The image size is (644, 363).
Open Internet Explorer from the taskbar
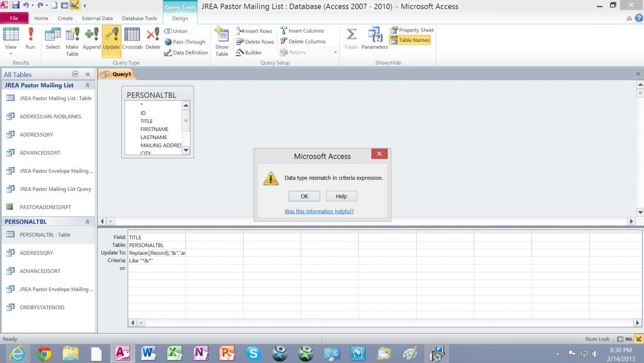[19, 353]
